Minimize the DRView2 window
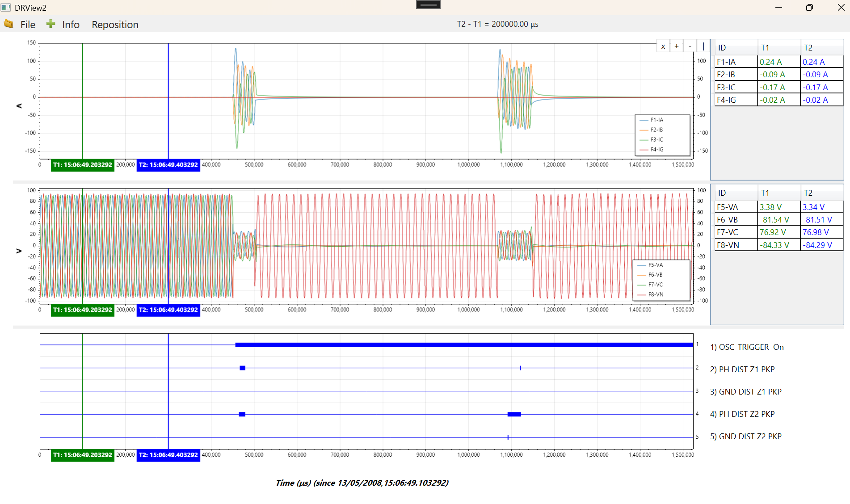The image size is (850, 504). click(x=778, y=8)
